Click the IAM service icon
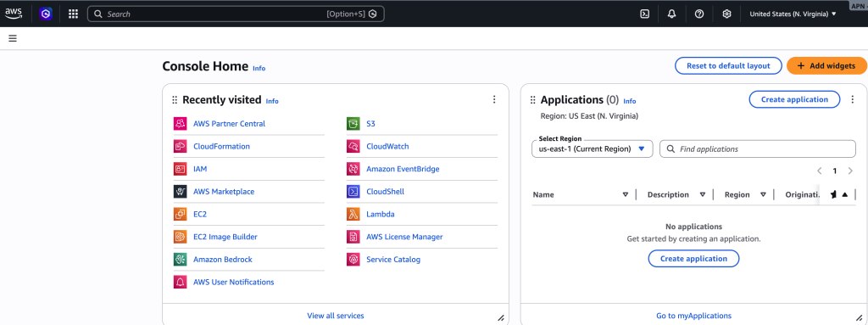The image size is (868, 325). click(x=180, y=169)
